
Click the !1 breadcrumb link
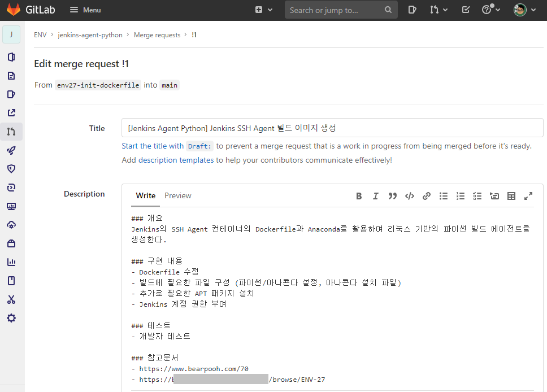click(x=194, y=35)
